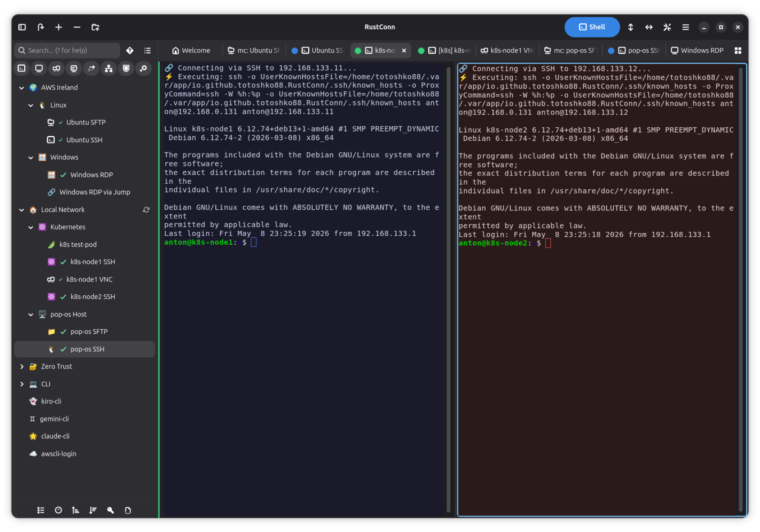Toggle the network-tree protocol filter
This screenshot has width=760, height=532.
coord(109,68)
